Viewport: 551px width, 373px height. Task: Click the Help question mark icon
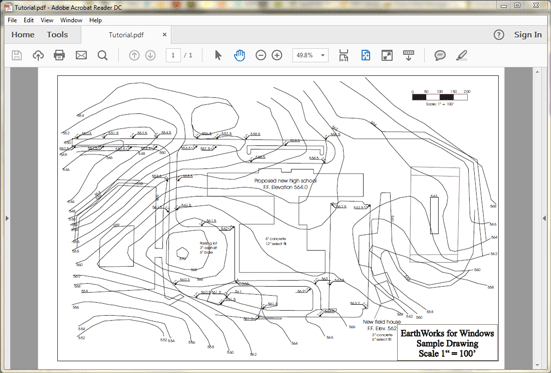pyautogui.click(x=499, y=34)
